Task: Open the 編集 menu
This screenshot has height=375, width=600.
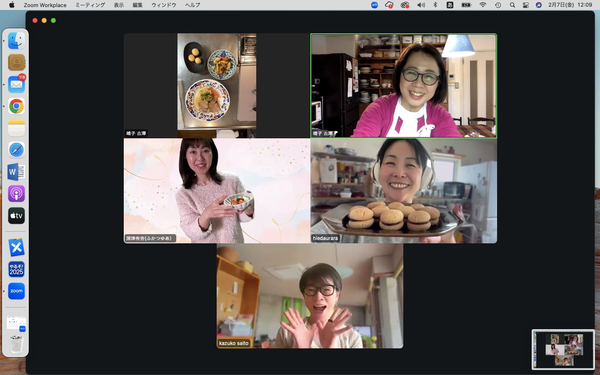Action: (137, 5)
